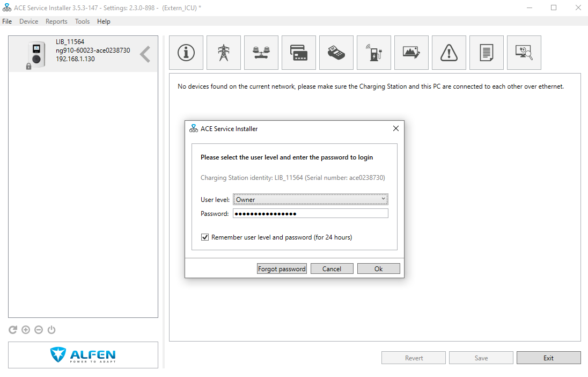Cancel the login dialog
The height and width of the screenshot is (377, 588).
(x=332, y=269)
